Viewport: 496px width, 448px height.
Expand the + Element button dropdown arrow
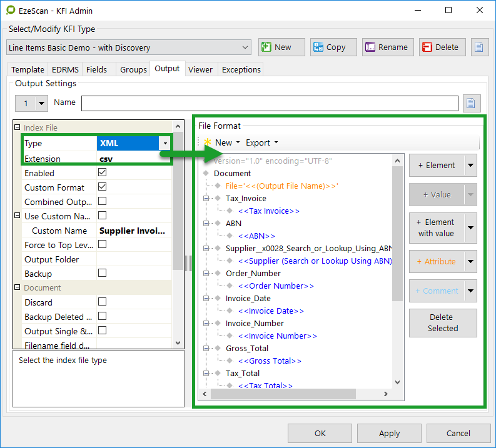point(471,166)
